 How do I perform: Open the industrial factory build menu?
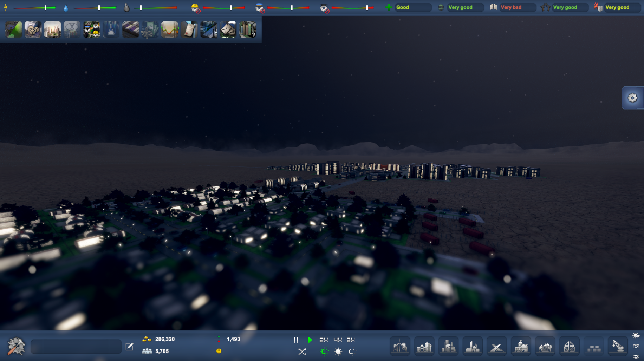[473, 346]
